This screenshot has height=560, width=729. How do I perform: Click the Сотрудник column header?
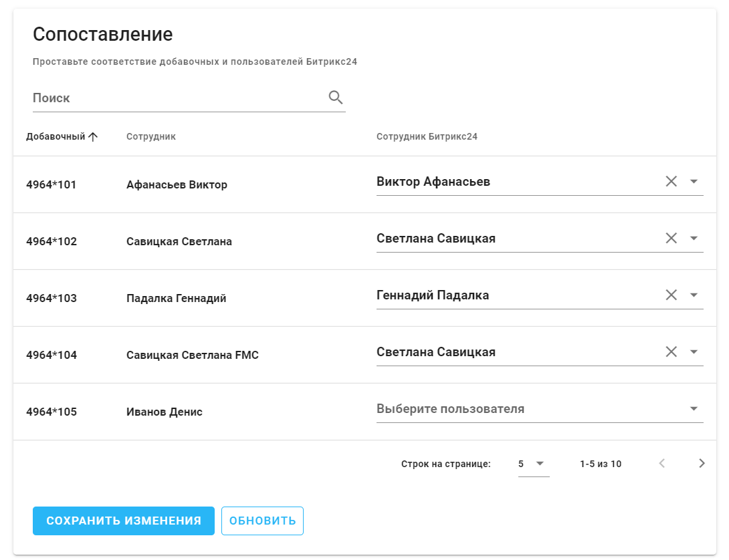click(150, 136)
